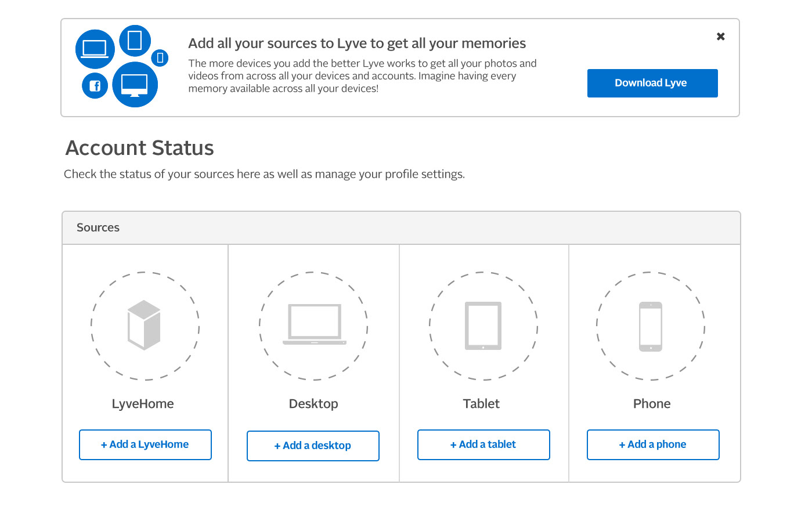The image size is (812, 524).
Task: Click the Account Status heading
Action: point(140,148)
